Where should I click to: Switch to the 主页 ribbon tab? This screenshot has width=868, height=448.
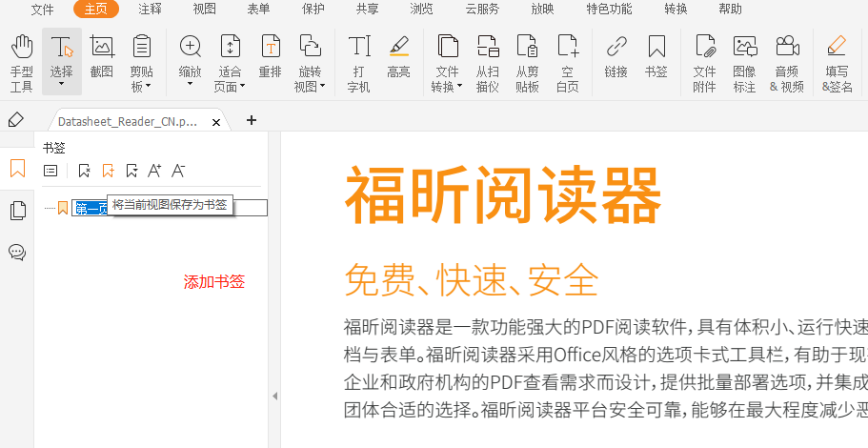click(x=96, y=10)
